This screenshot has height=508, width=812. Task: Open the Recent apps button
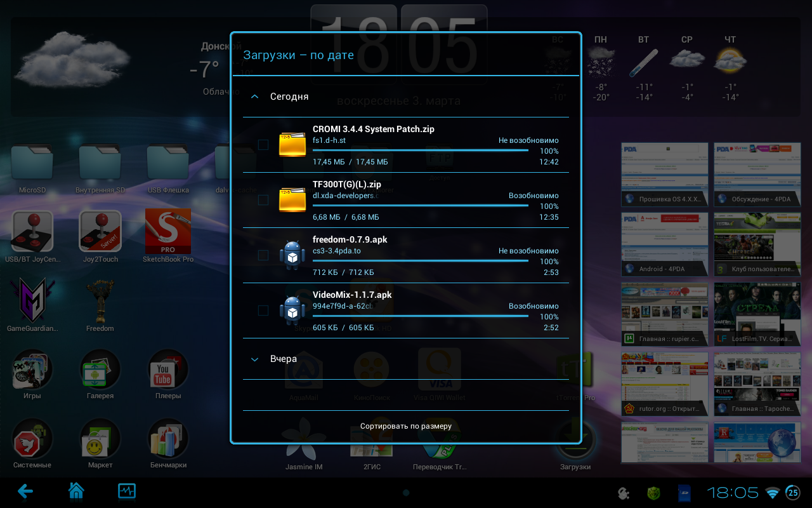[127, 491]
